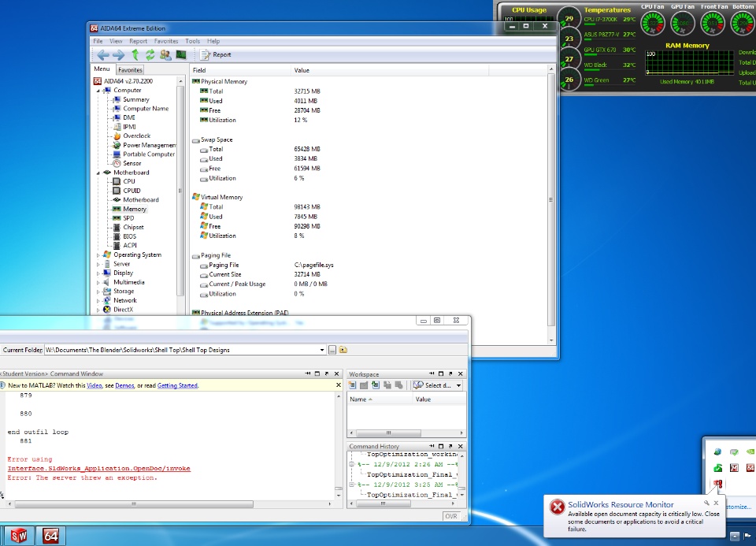Open the Current Folder path dropdown
The width and height of the screenshot is (756, 546).
[322, 350]
